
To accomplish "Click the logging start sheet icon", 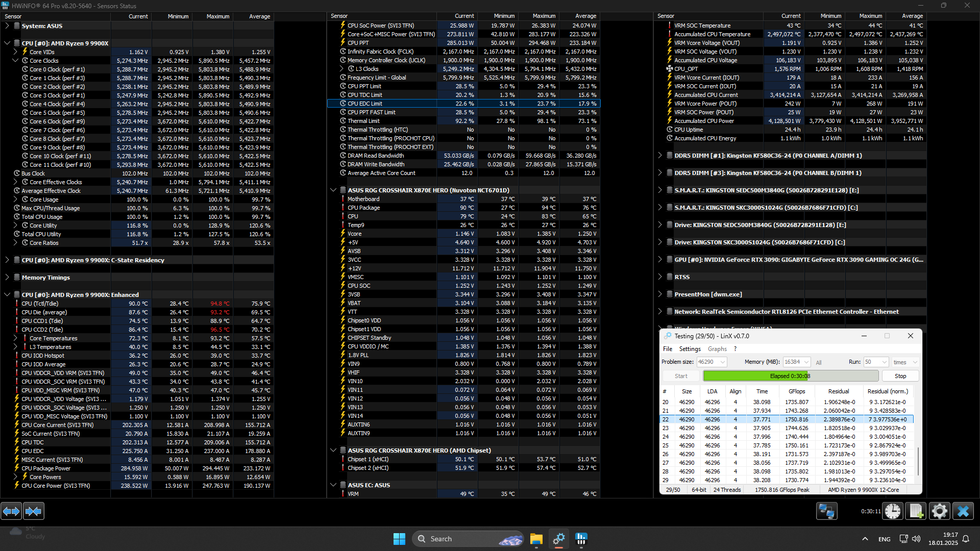I will click(916, 511).
